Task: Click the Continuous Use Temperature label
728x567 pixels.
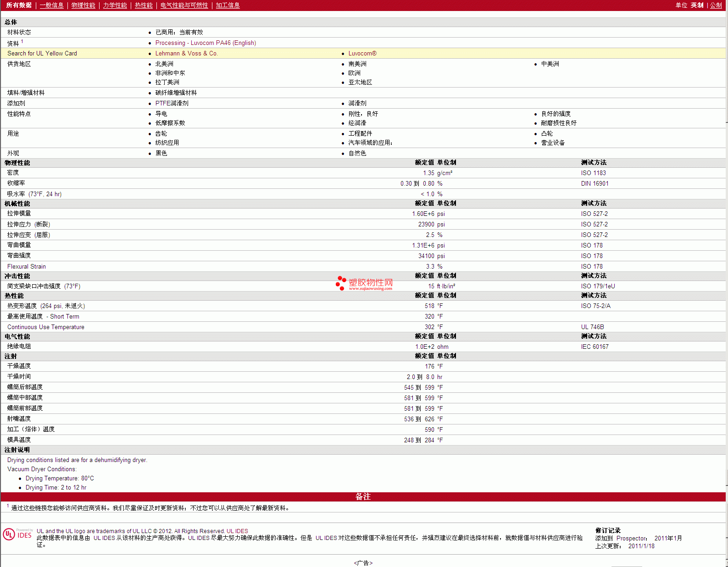Action: [x=46, y=327]
